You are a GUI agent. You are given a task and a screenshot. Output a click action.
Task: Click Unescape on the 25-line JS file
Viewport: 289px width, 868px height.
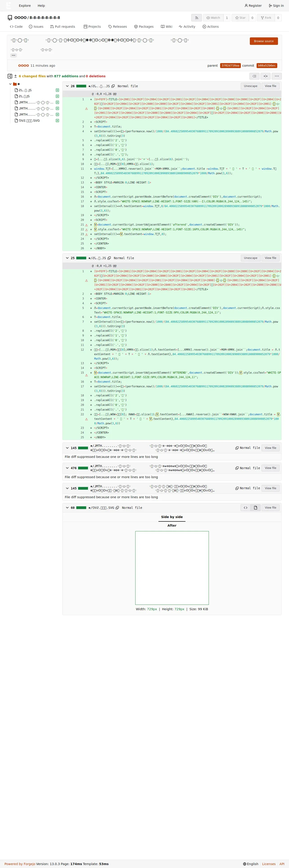pos(251,258)
